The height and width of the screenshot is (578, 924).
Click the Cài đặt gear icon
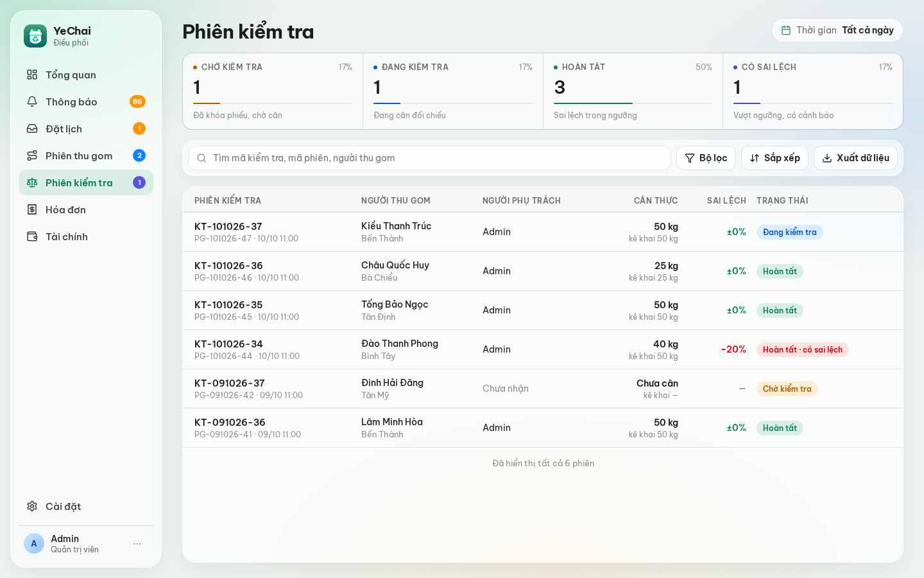point(32,507)
